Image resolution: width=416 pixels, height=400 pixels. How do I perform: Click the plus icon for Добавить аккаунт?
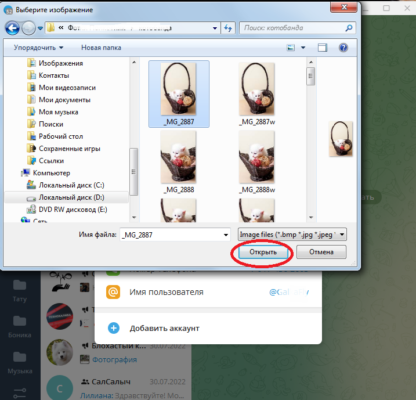click(x=113, y=328)
